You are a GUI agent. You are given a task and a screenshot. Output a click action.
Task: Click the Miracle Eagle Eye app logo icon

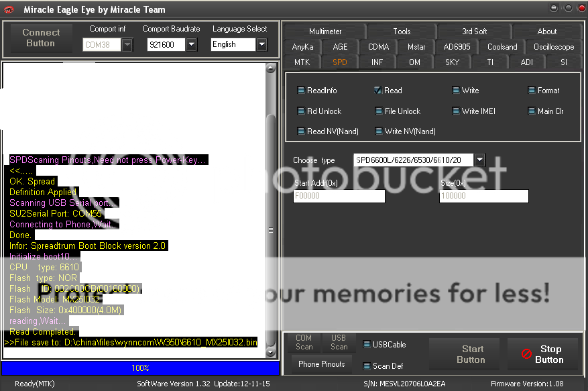[9, 10]
